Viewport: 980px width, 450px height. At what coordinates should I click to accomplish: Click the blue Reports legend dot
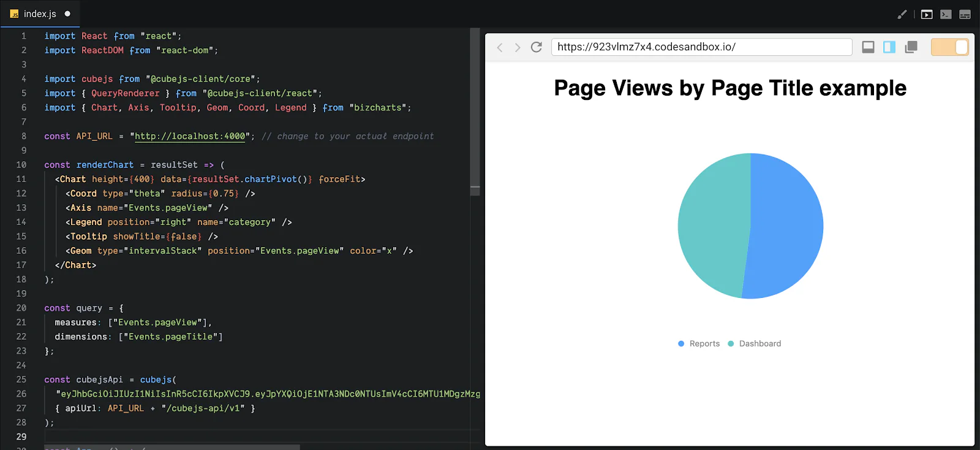pos(681,344)
